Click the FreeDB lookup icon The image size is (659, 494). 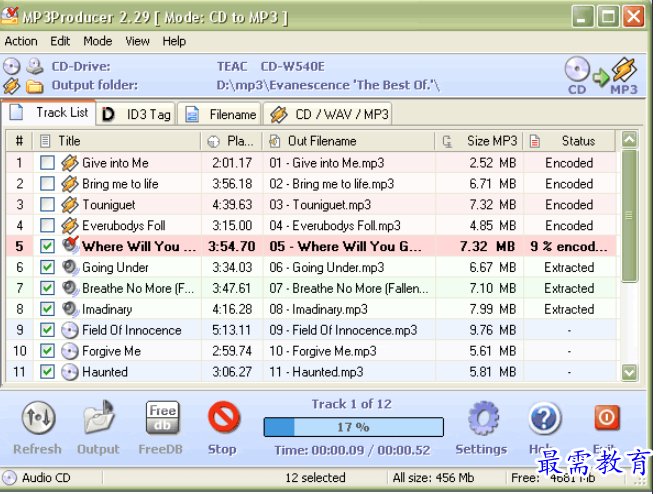point(162,418)
